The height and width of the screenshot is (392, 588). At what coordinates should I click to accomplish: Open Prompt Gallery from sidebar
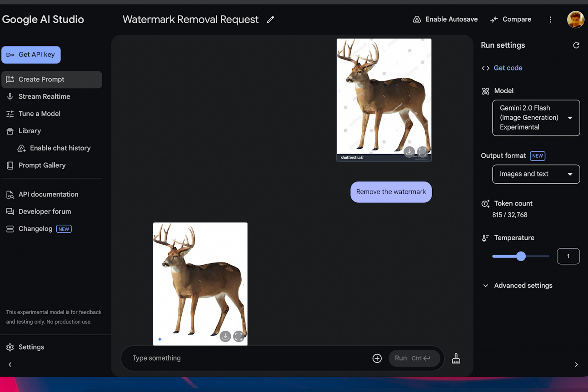(42, 166)
